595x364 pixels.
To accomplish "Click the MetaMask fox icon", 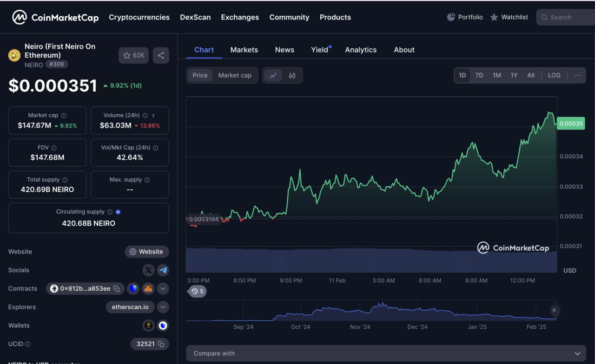I will click(148, 289).
